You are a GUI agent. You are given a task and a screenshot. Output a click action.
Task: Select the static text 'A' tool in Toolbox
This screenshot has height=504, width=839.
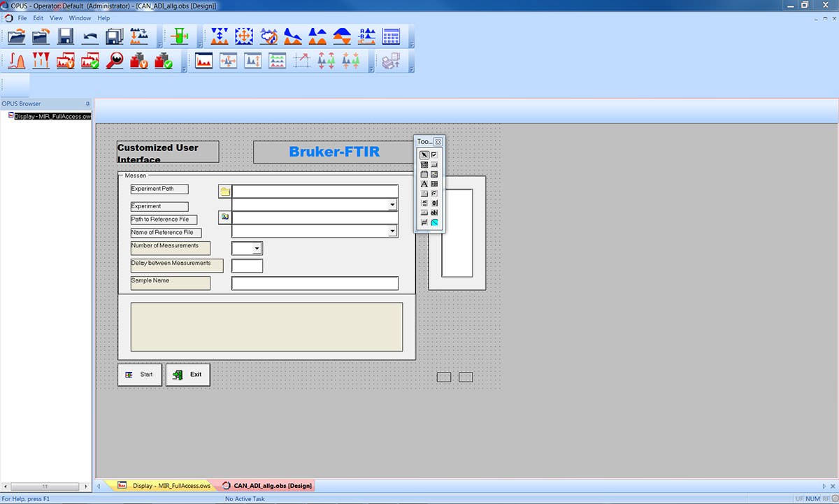click(x=424, y=184)
